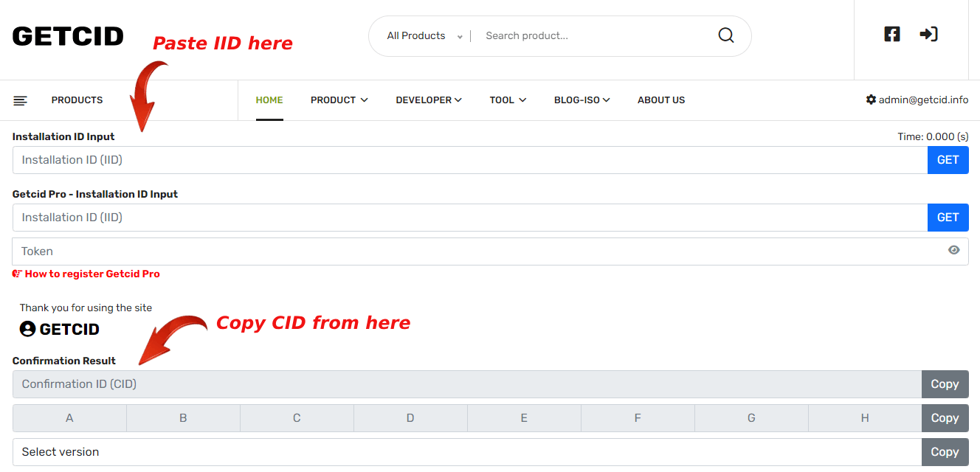
Task: Click the sign-in icon at top right
Action: pyautogui.click(x=929, y=34)
